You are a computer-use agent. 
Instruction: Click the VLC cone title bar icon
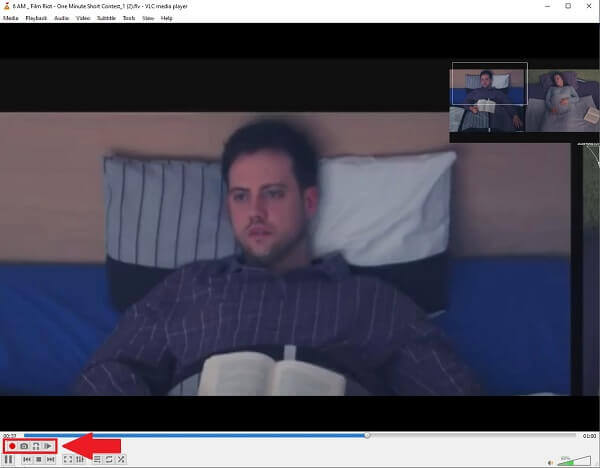click(7, 6)
